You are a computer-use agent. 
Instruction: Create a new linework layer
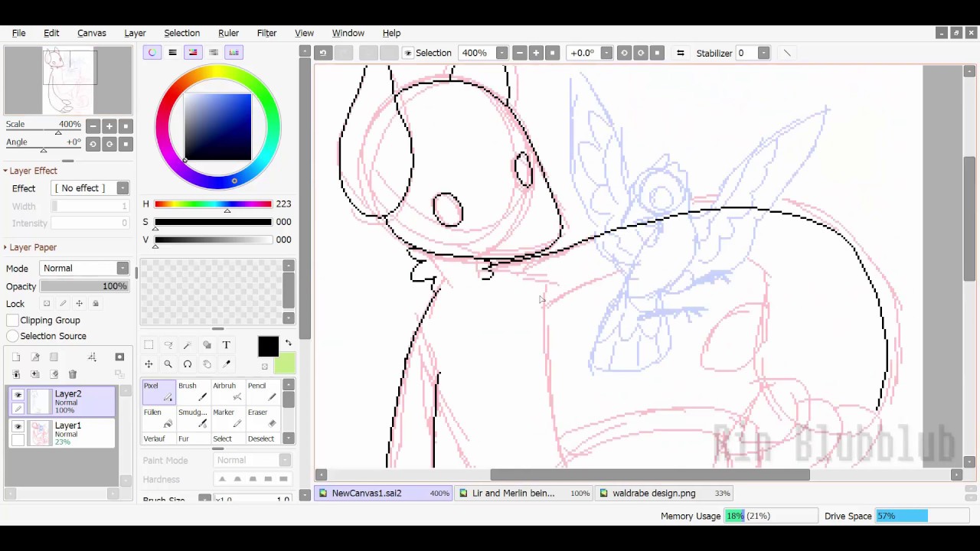point(35,357)
